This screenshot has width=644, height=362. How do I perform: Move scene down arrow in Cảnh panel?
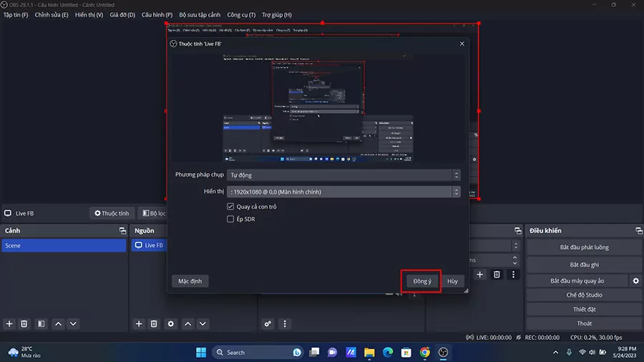[x=73, y=324]
